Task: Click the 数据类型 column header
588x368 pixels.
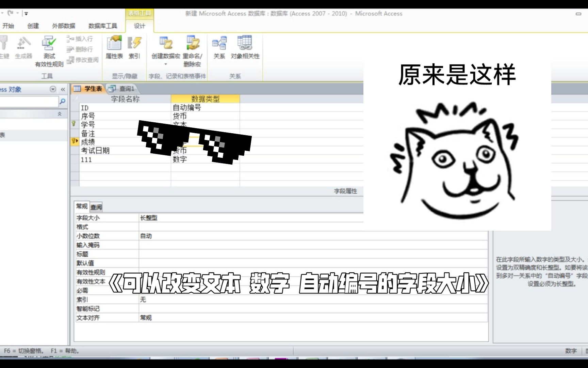Action: tap(205, 99)
